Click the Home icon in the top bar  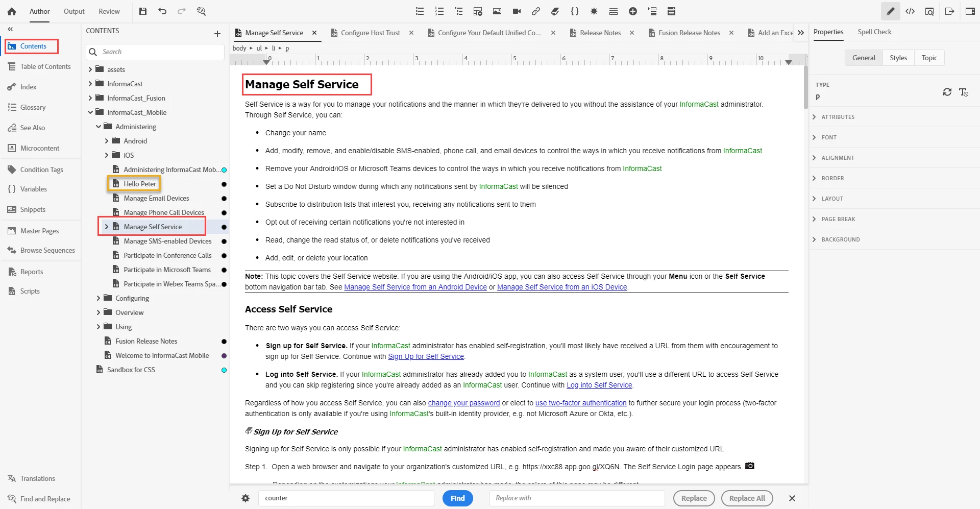coord(12,11)
